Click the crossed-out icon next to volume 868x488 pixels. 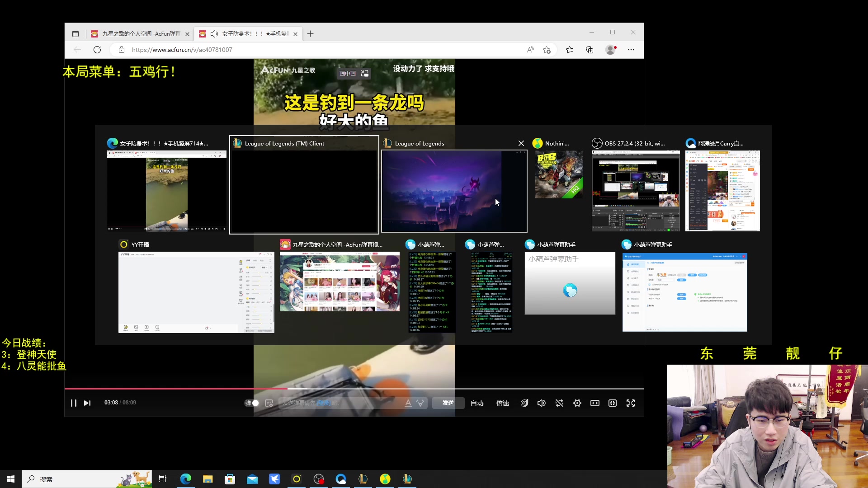pos(560,403)
